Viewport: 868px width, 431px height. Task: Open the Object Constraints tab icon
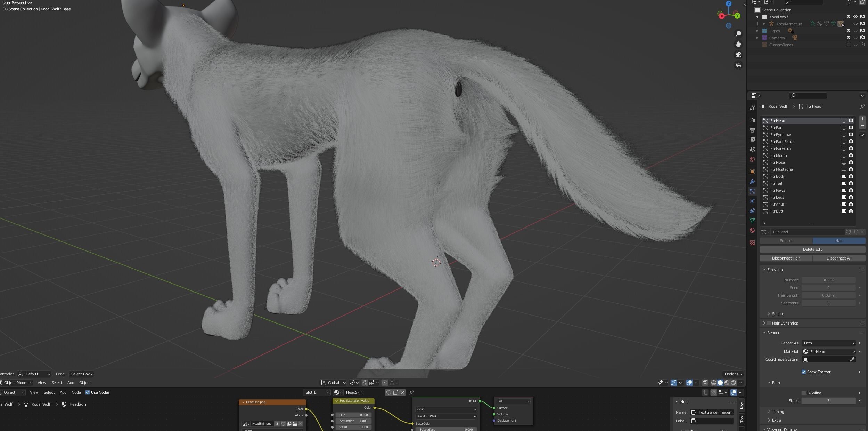[752, 211]
